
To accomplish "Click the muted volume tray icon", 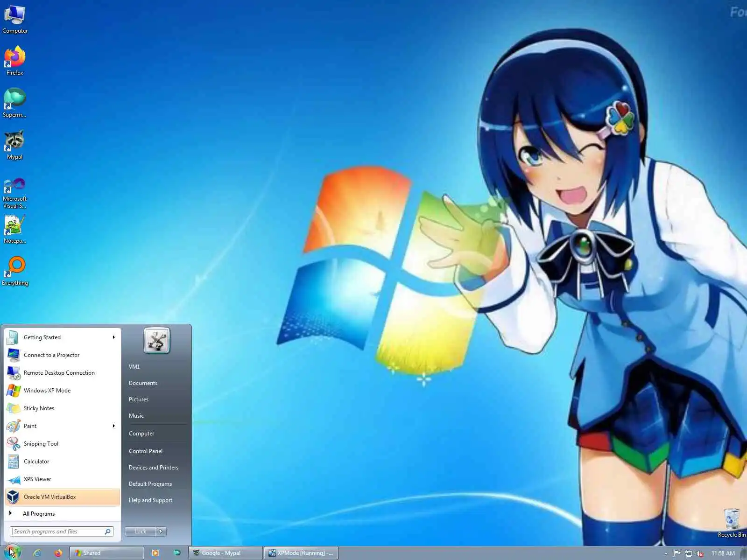I will pyautogui.click(x=700, y=553).
